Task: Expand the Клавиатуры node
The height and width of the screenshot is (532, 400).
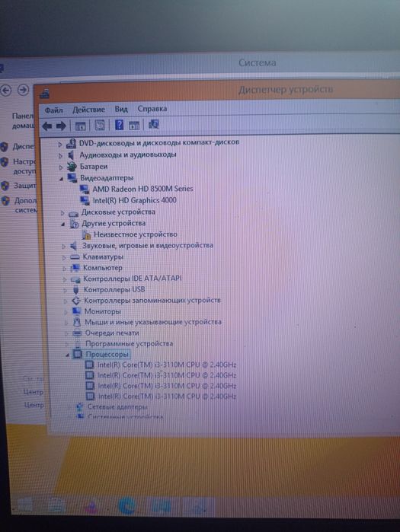Action: pyautogui.click(x=64, y=257)
